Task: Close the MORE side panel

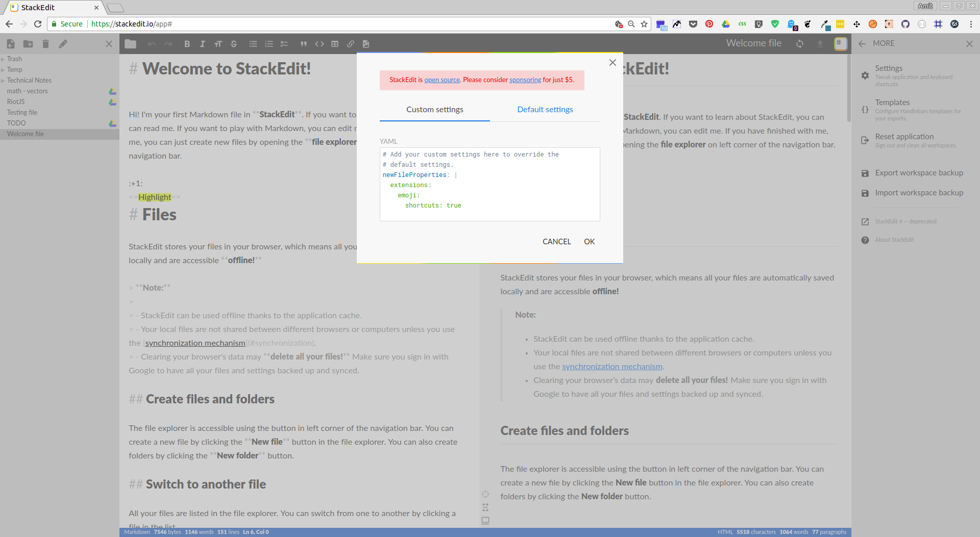Action: [x=969, y=44]
